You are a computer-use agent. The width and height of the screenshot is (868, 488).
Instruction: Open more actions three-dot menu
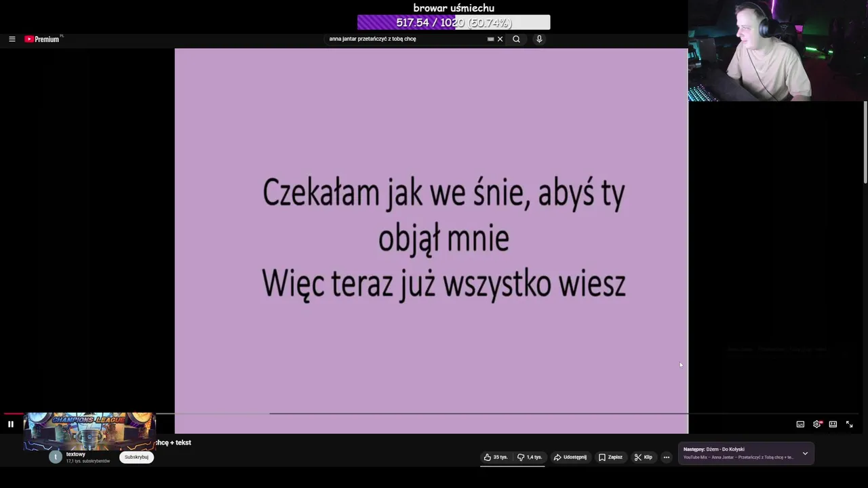(667, 457)
